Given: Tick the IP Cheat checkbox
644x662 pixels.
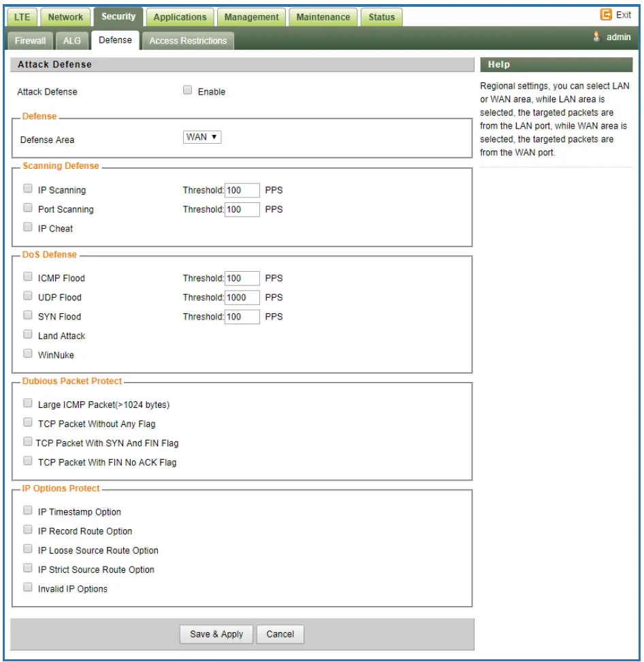Looking at the screenshot, I should 28,227.
